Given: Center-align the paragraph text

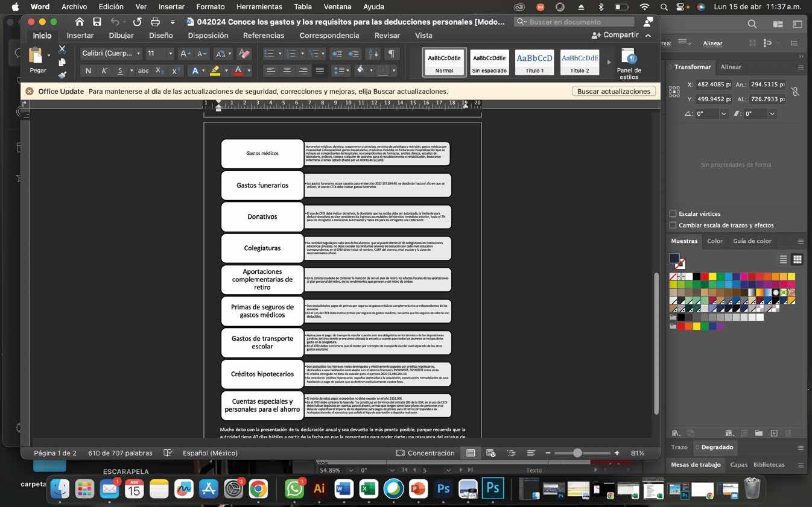Looking at the screenshot, I should pos(287,71).
